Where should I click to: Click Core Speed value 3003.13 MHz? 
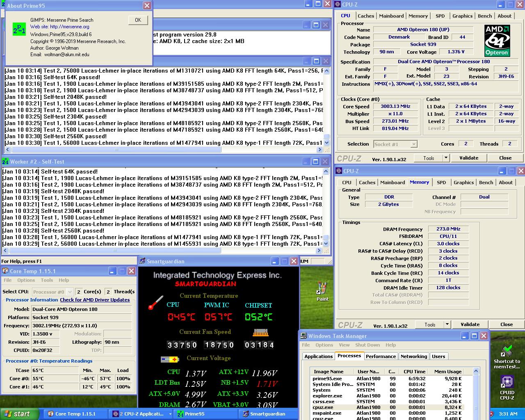[x=395, y=107]
